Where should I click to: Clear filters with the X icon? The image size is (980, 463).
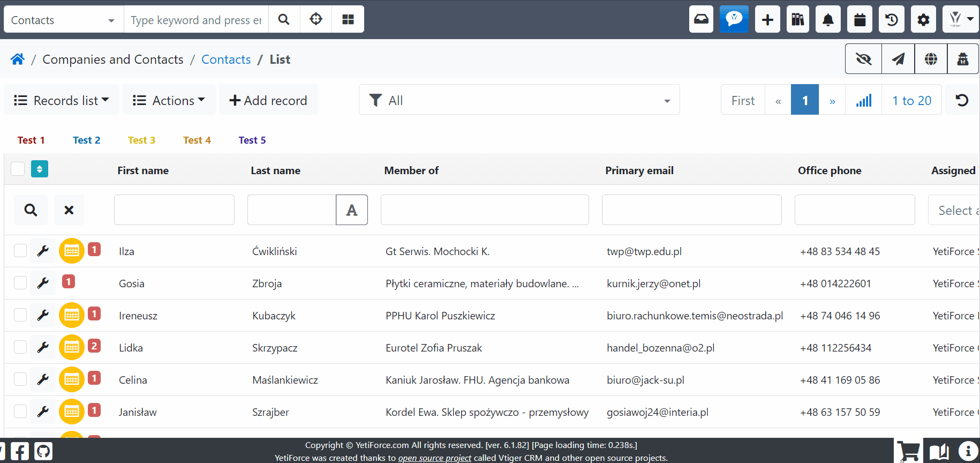click(x=69, y=210)
